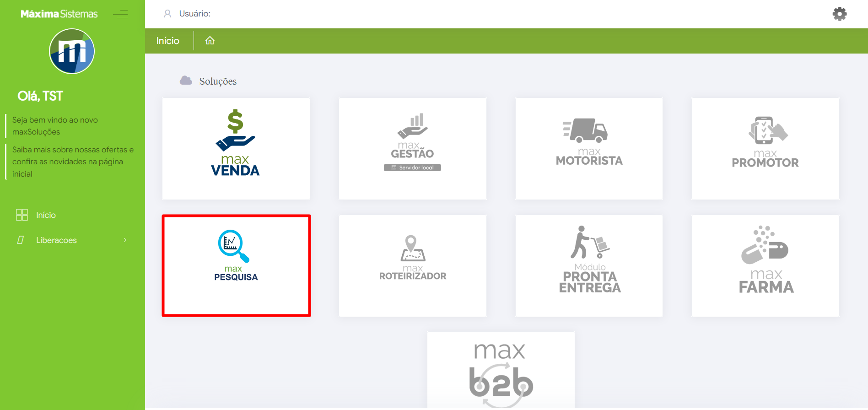Image resolution: width=868 pixels, height=410 pixels.
Task: Click the home icon in breadcrumb
Action: [210, 41]
